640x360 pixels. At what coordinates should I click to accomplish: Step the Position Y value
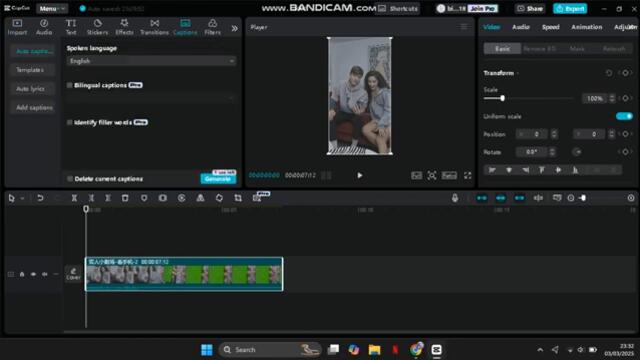tap(611, 134)
